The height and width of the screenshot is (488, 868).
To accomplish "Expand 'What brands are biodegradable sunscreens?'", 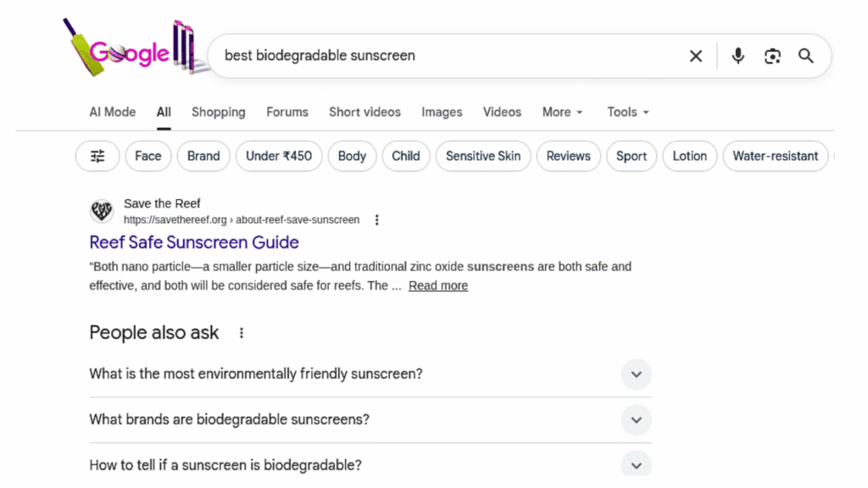I will [x=636, y=419].
